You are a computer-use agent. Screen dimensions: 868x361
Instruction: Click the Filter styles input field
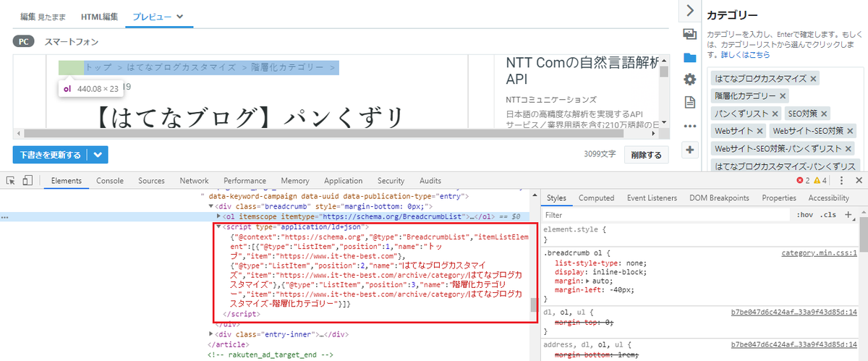[x=665, y=215]
